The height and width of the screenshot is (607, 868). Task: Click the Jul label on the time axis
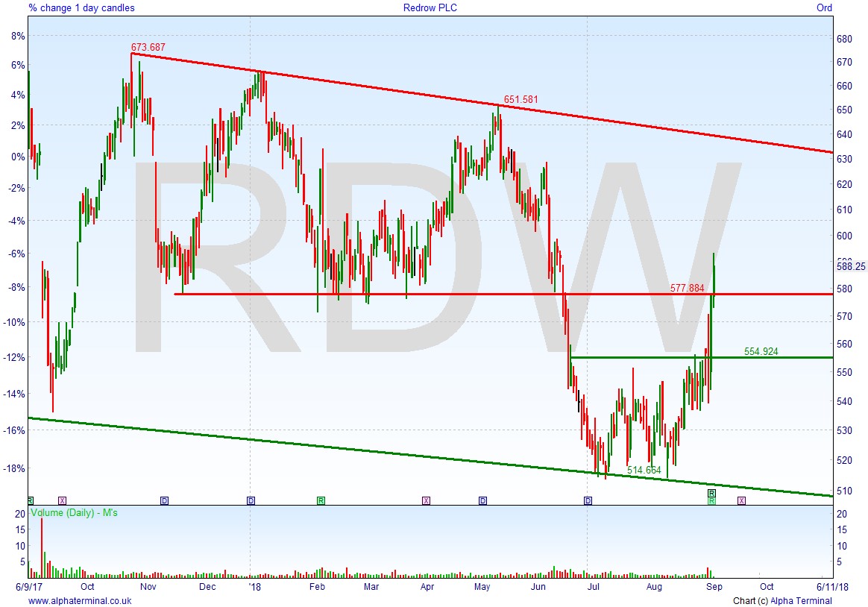(594, 587)
